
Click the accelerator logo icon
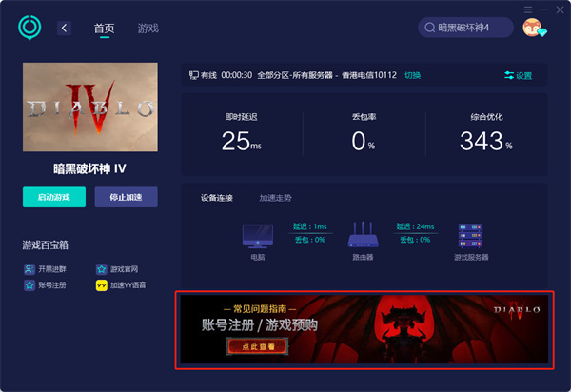(30, 28)
